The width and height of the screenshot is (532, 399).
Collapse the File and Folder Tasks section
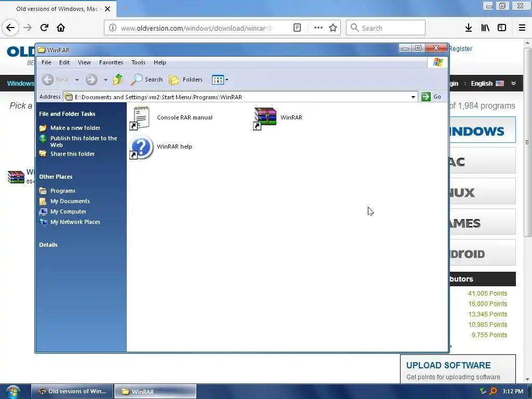[67, 114]
